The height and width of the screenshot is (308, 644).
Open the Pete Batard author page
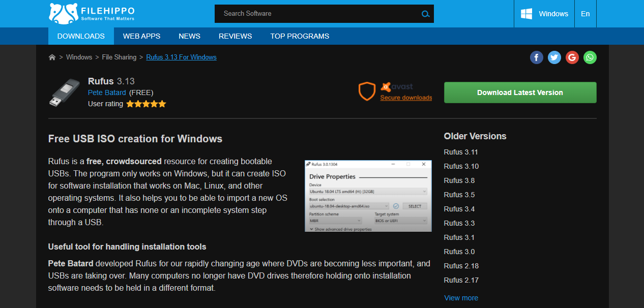point(107,93)
